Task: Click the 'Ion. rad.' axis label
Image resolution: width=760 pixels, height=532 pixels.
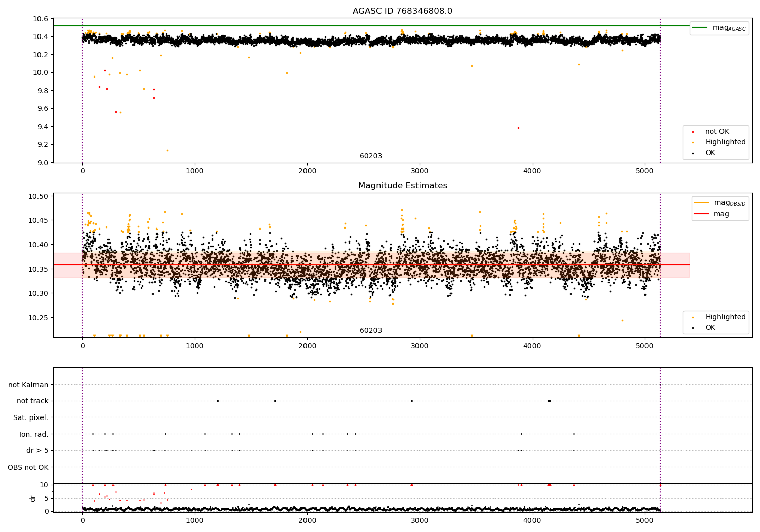Action: coord(34,434)
